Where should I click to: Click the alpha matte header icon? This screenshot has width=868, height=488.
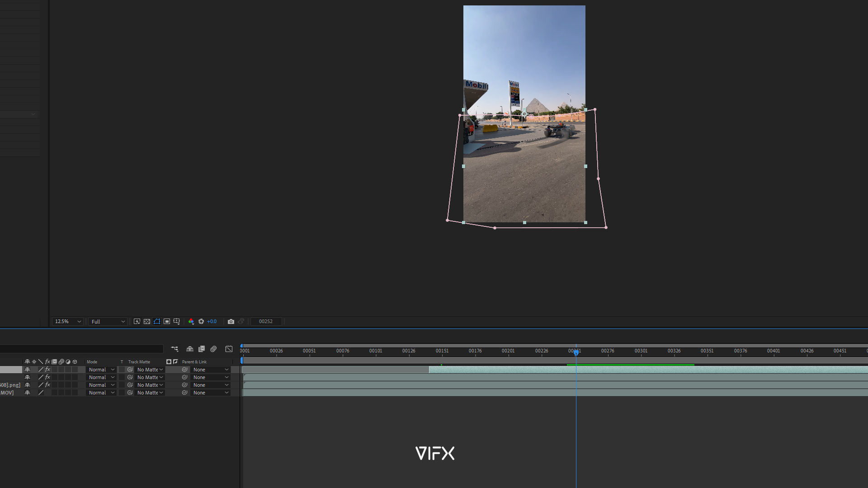click(169, 362)
